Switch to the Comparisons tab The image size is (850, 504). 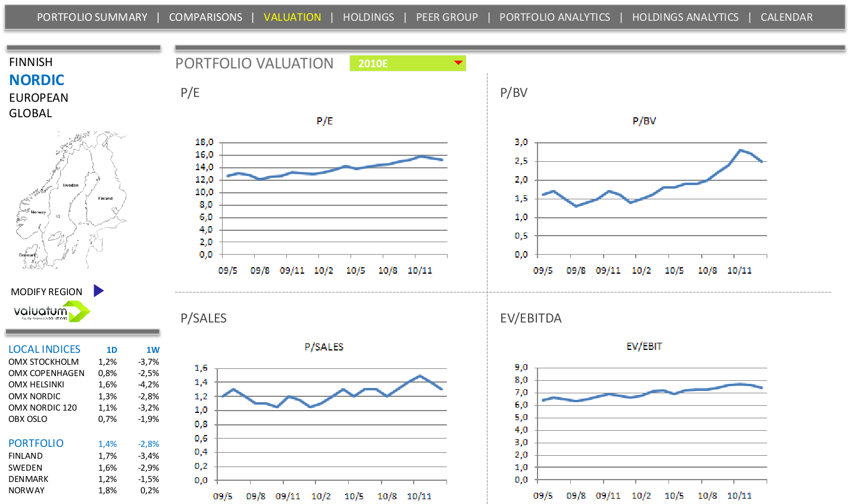206,17
